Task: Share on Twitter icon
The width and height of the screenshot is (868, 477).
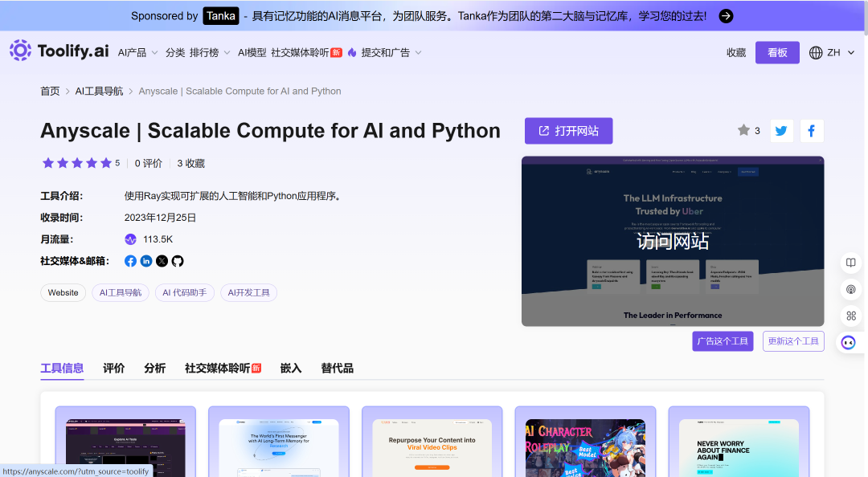Action: pos(782,131)
